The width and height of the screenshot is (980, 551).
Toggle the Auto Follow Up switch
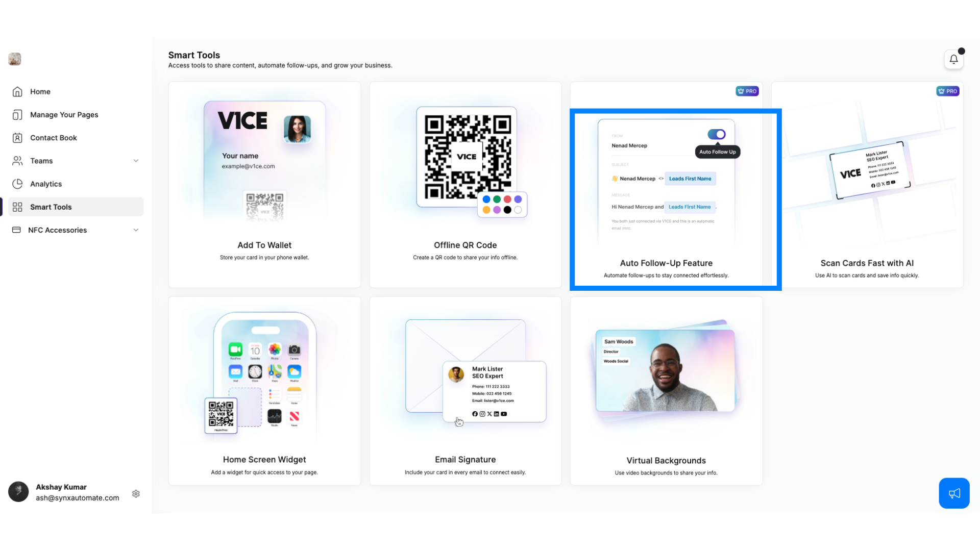click(x=717, y=135)
